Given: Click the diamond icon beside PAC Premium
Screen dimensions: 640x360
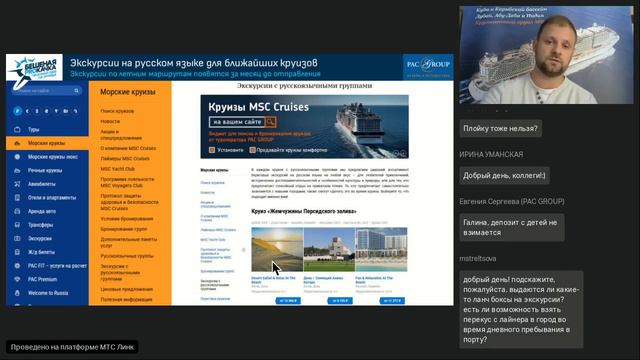Looking at the screenshot, I should [x=17, y=279].
